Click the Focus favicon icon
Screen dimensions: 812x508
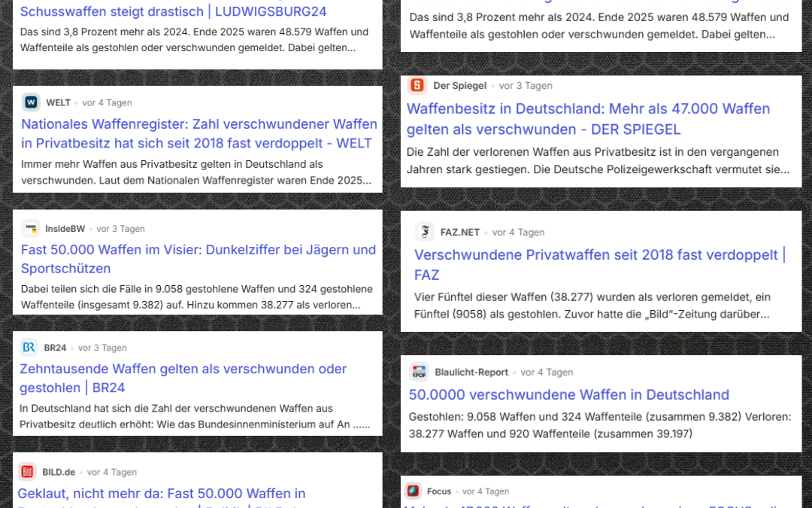413,491
